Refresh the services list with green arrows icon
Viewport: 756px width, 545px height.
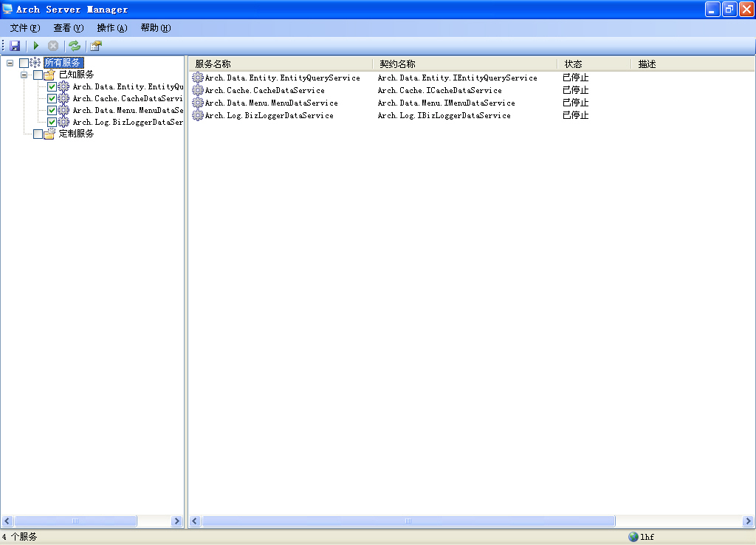click(75, 46)
